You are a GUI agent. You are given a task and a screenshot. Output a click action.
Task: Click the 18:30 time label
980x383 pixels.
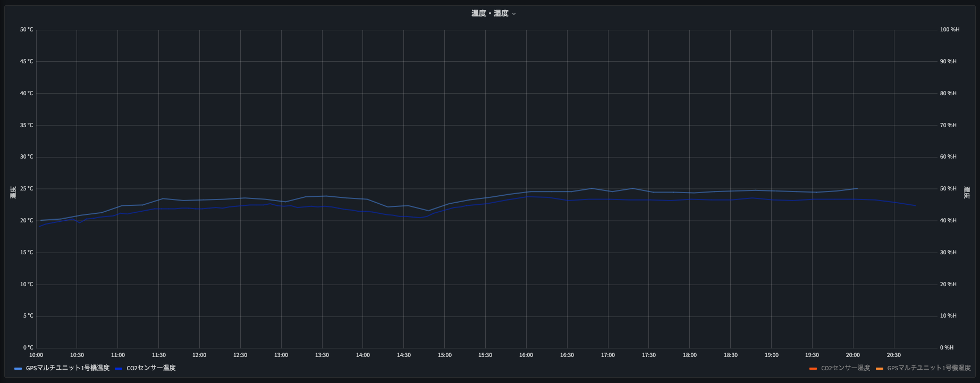(x=731, y=355)
